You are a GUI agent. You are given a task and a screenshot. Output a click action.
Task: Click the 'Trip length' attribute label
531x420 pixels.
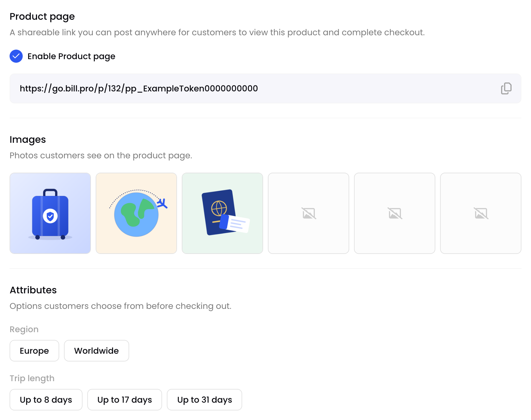[x=32, y=378]
